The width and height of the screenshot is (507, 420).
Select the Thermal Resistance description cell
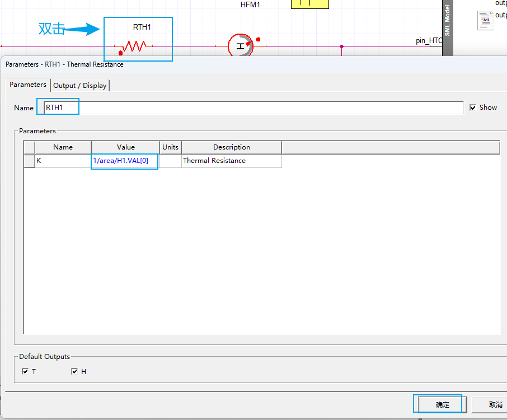coord(231,161)
